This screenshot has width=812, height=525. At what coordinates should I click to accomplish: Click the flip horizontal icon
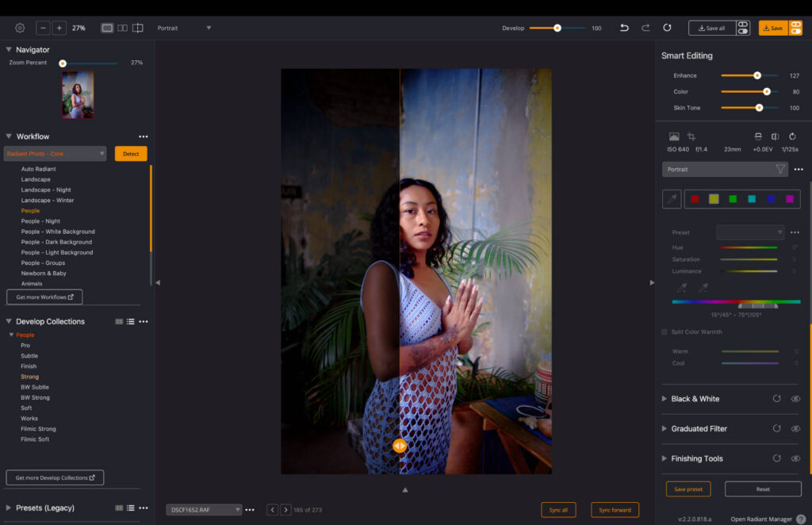[x=775, y=136]
